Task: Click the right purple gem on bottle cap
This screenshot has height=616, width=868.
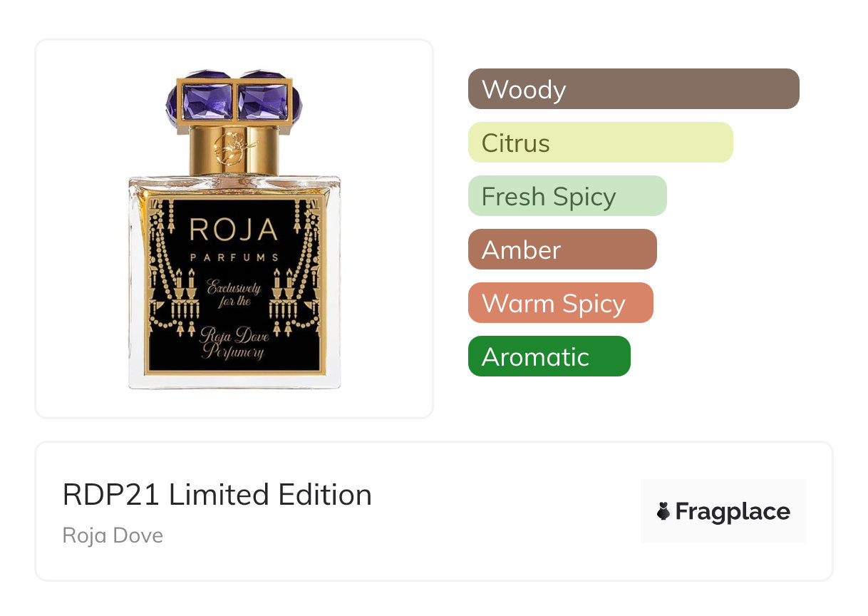Action: [x=264, y=100]
